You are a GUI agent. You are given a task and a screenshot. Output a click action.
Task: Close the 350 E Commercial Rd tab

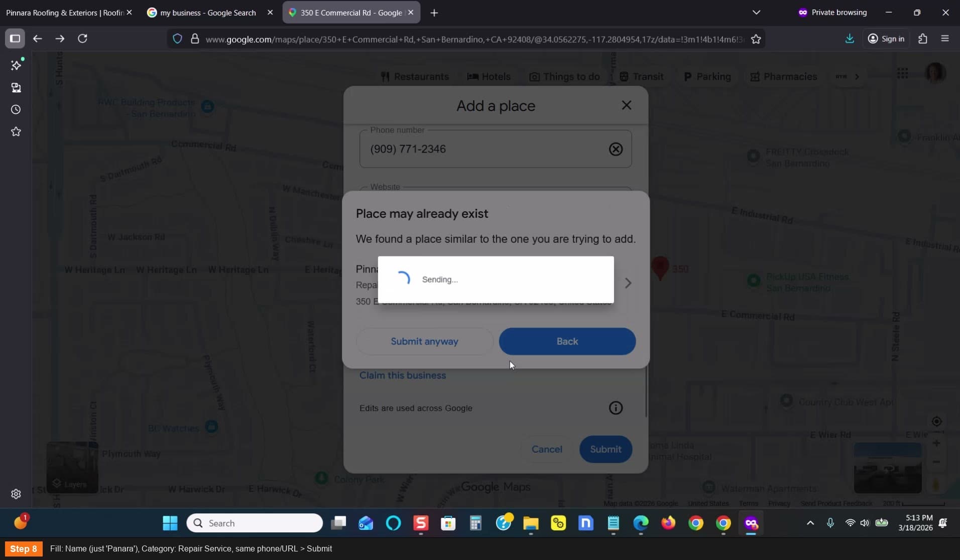coord(411,13)
